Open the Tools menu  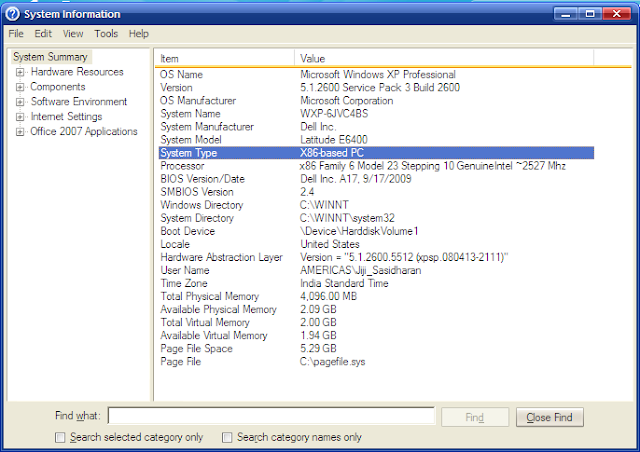pyautogui.click(x=106, y=33)
